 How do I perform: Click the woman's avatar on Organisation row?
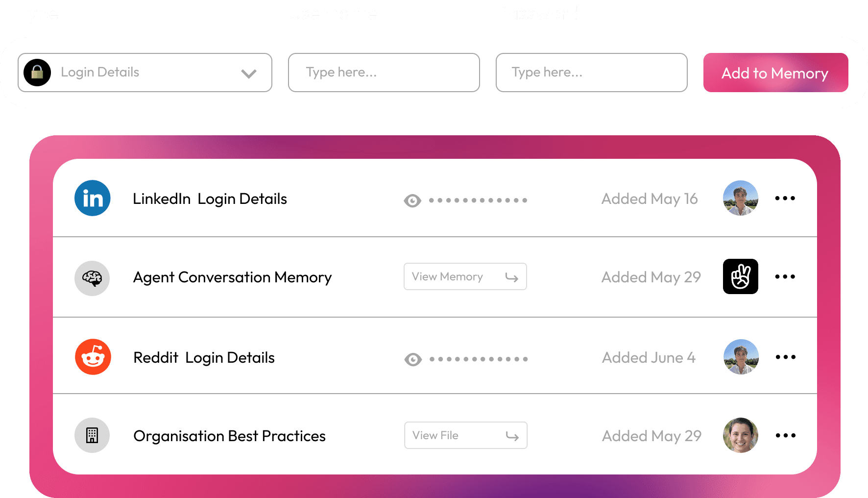tap(740, 435)
